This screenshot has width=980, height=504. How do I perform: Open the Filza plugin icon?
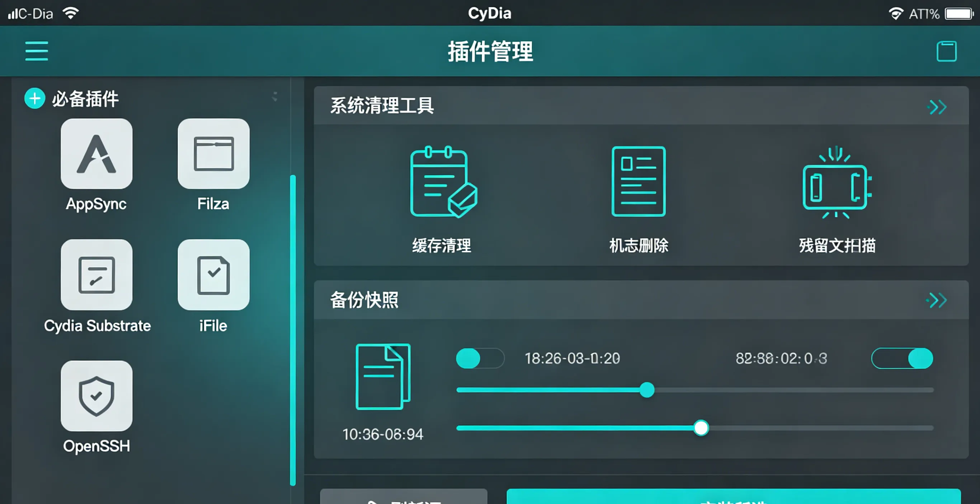(x=213, y=153)
